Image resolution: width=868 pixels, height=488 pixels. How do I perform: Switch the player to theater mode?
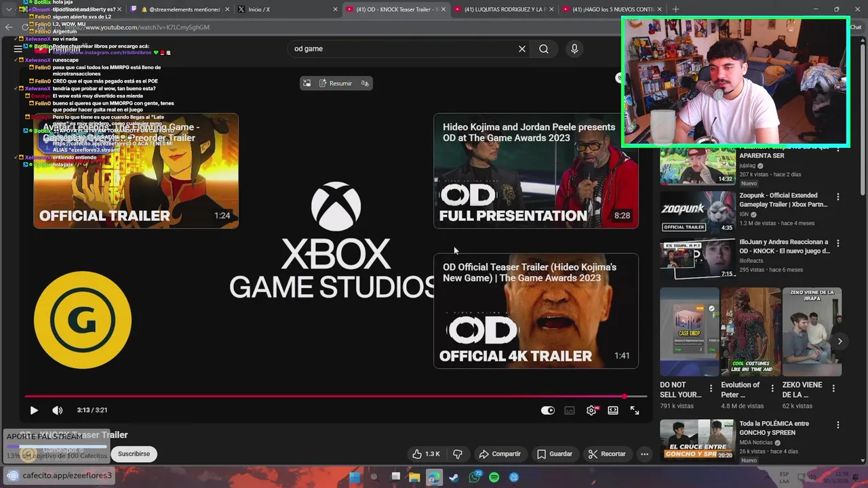click(x=613, y=410)
